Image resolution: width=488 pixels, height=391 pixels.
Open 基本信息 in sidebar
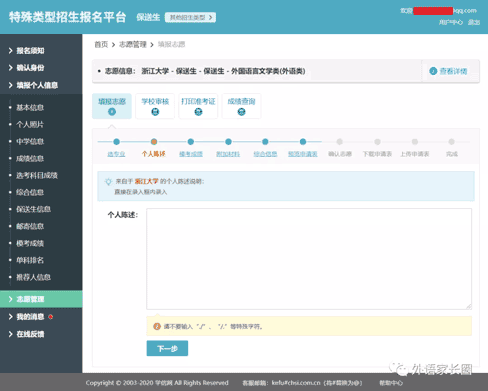pos(30,107)
